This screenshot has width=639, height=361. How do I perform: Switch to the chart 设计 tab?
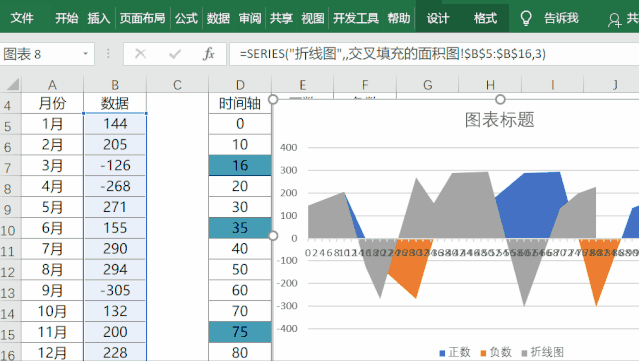point(438,18)
